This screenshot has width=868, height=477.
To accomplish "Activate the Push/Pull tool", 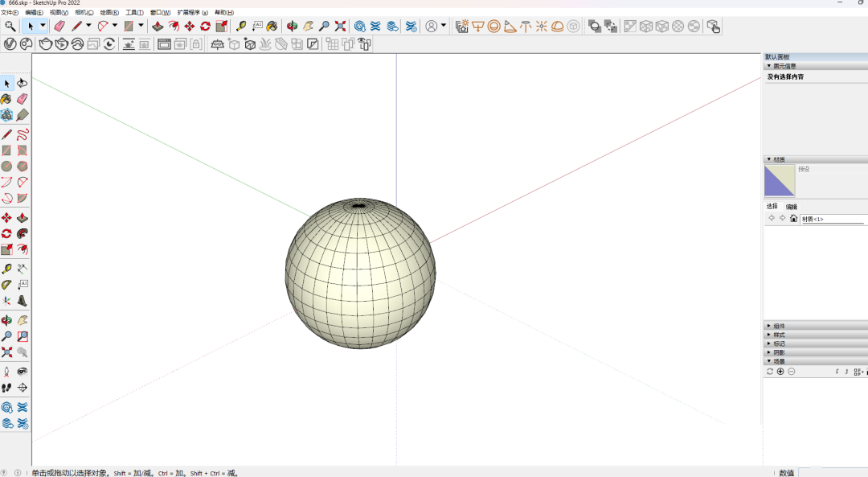I will 158,26.
